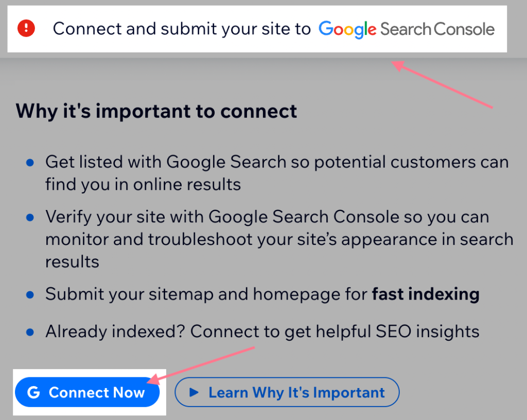Viewport: 527px width, 420px height.
Task: Click the 'Connect and submit your site to' text
Action: click(x=182, y=29)
